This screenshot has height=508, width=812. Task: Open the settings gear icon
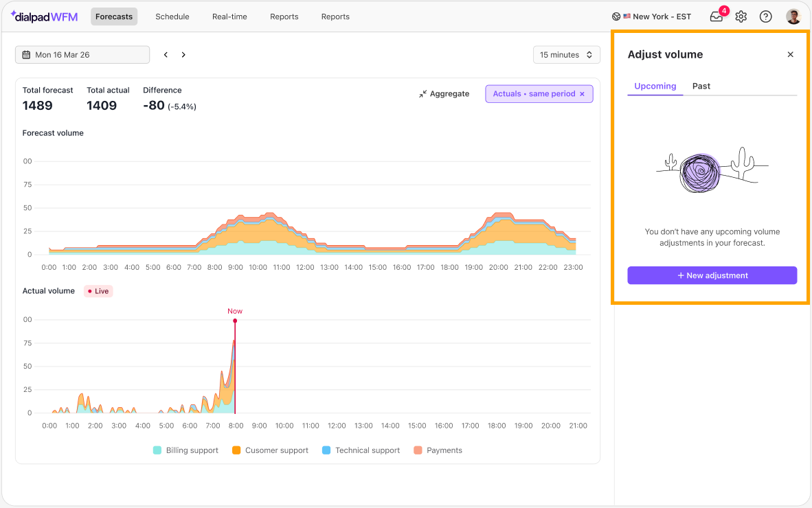point(741,16)
